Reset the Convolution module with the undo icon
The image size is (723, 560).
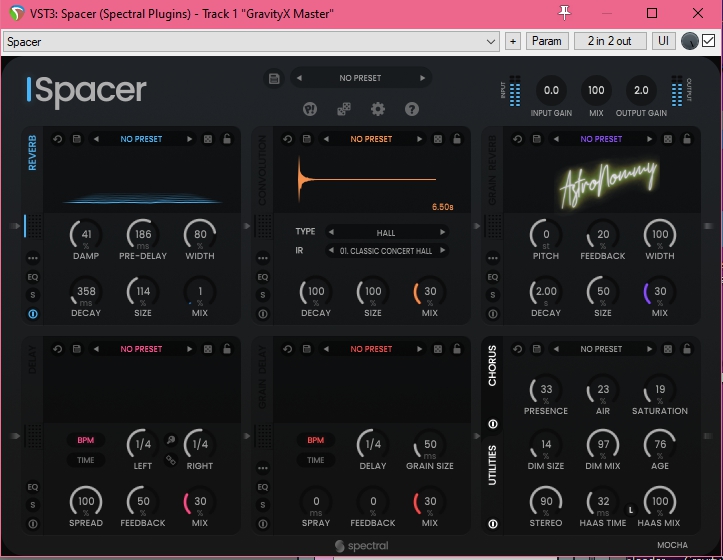coord(288,139)
